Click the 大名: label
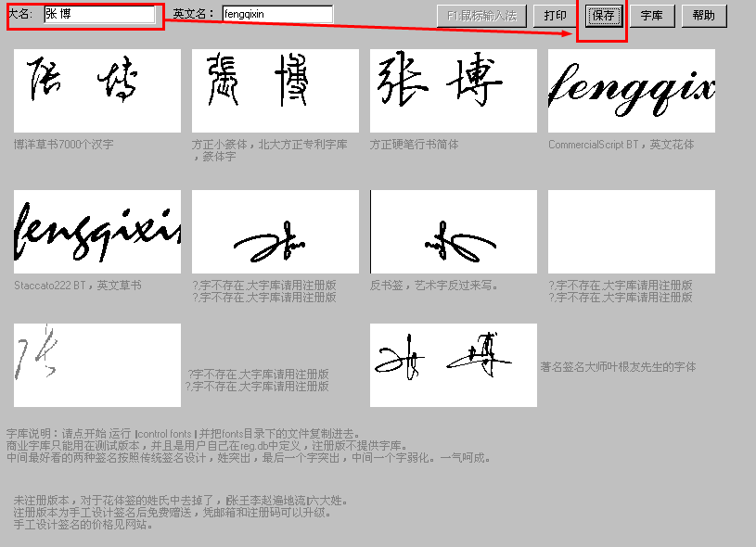Image resolution: width=756 pixels, height=547 pixels. [x=20, y=14]
